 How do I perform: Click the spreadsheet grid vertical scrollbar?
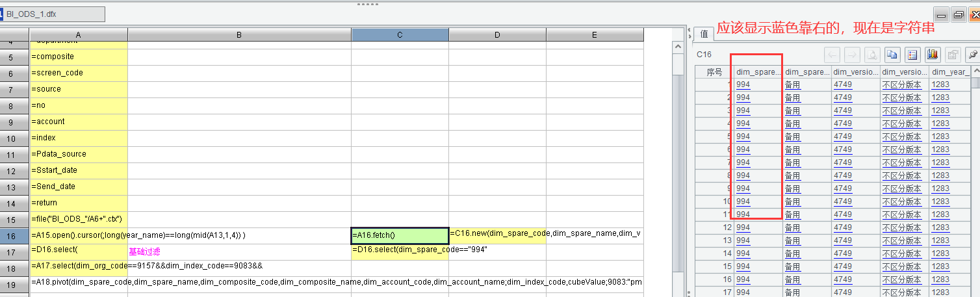pyautogui.click(x=677, y=156)
